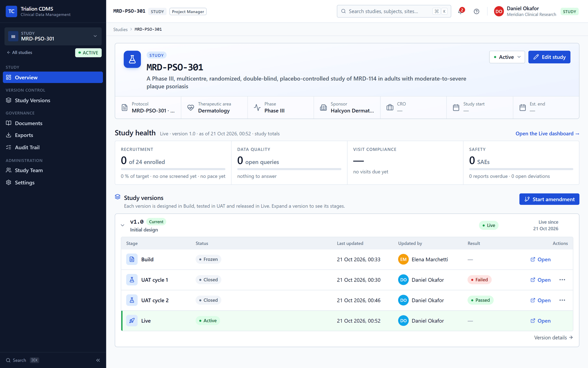Click the Build stage document icon
This screenshot has width=588, height=368.
pos(132,259)
